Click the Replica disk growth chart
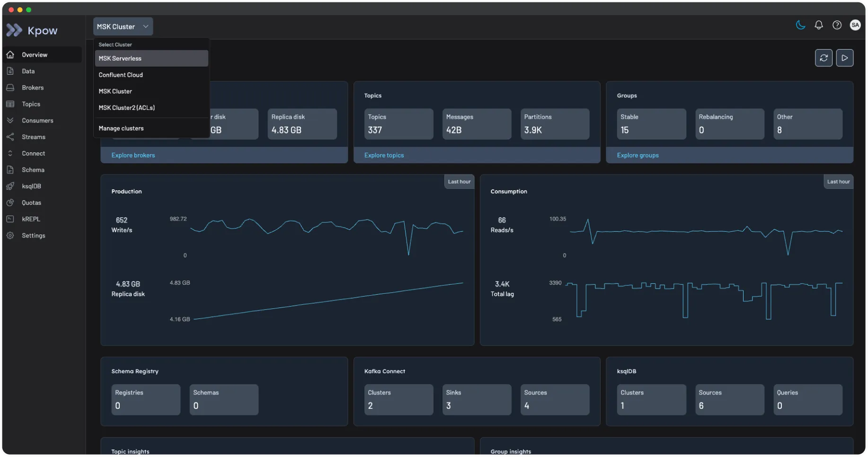868x457 pixels. pyautogui.click(x=328, y=301)
